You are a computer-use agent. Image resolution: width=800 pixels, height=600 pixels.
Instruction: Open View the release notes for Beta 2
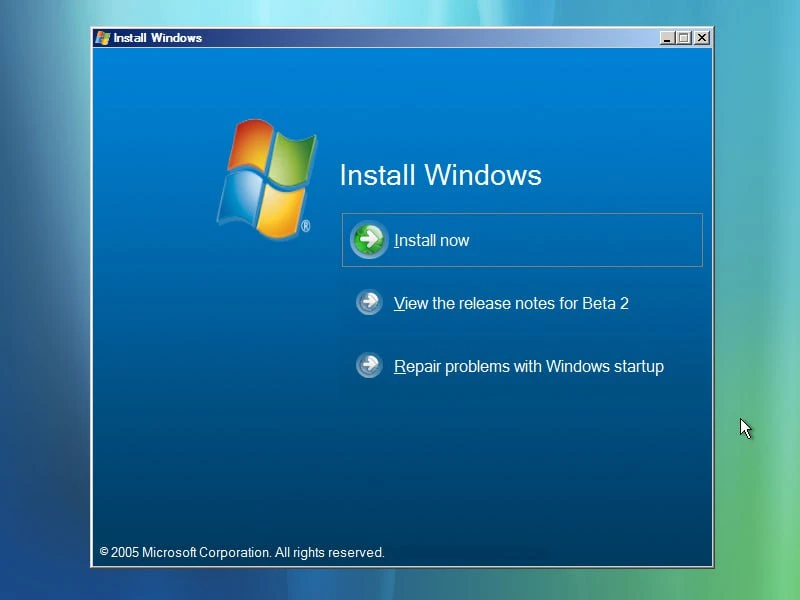(x=511, y=303)
